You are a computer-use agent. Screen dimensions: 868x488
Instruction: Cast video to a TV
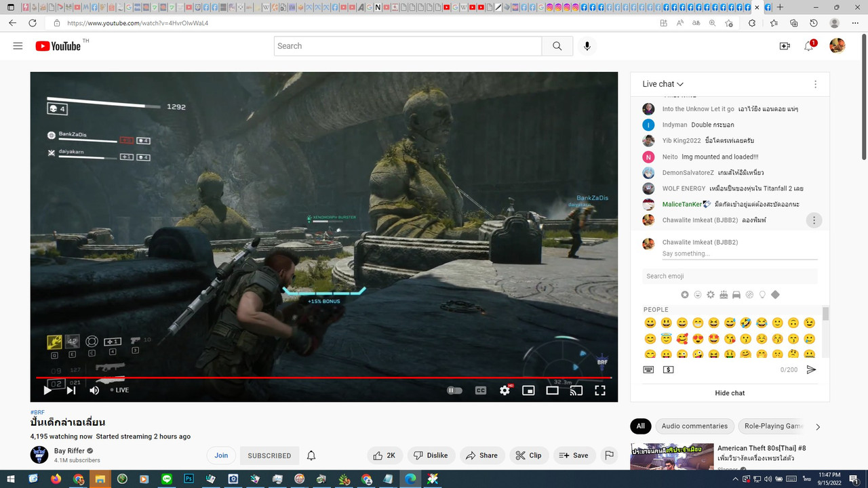pyautogui.click(x=576, y=390)
